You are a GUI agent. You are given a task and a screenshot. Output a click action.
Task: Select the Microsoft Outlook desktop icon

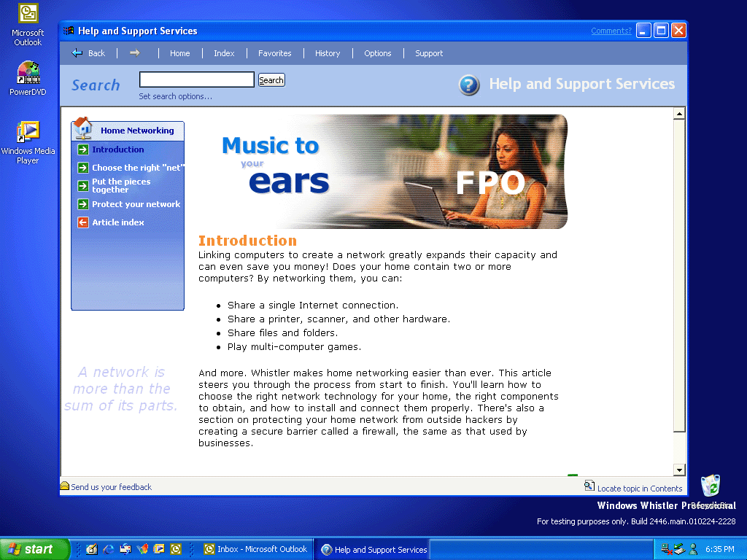(28, 25)
